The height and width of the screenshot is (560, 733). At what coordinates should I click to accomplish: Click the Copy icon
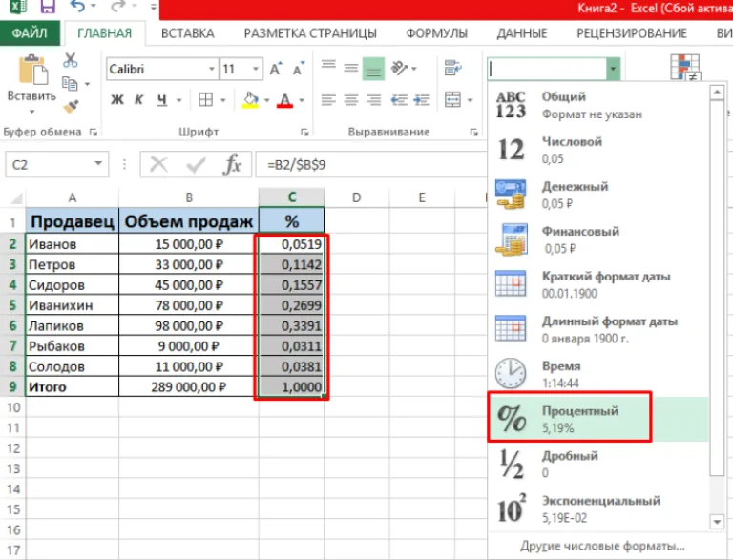(x=70, y=84)
